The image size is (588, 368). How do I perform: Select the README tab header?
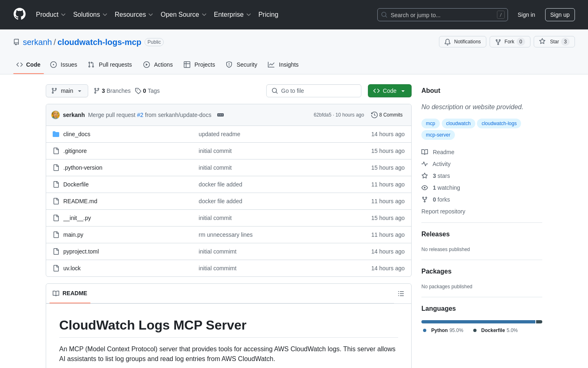(70, 294)
